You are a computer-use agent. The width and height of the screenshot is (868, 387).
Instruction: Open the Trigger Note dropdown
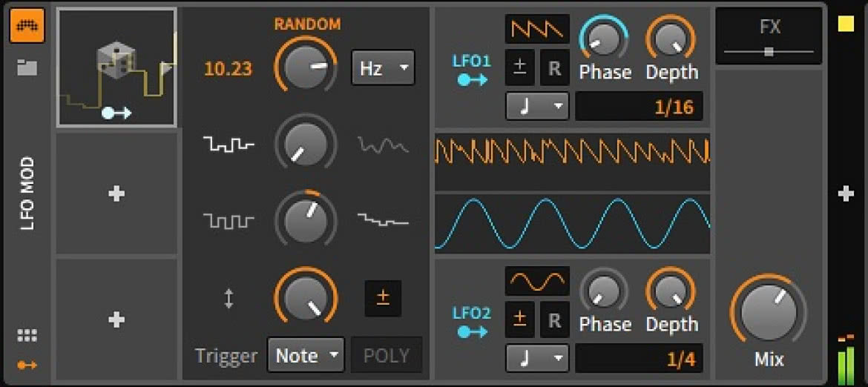tap(306, 355)
